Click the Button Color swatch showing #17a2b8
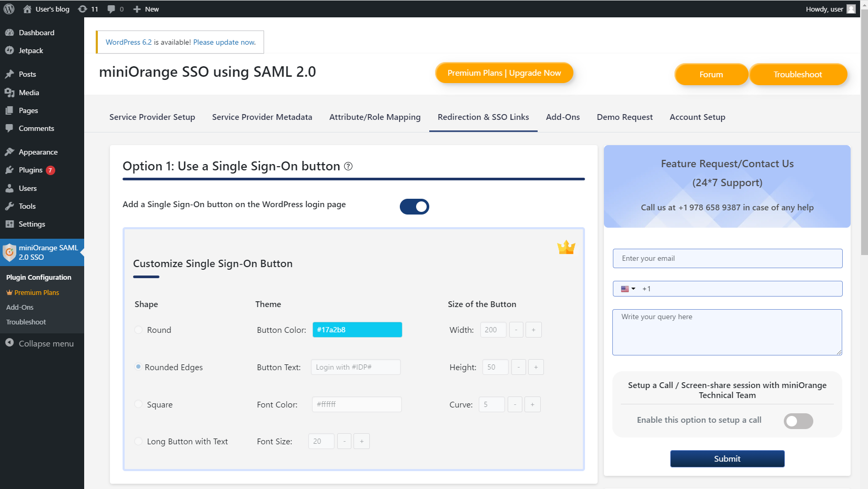The height and width of the screenshot is (489, 868). [x=357, y=330]
